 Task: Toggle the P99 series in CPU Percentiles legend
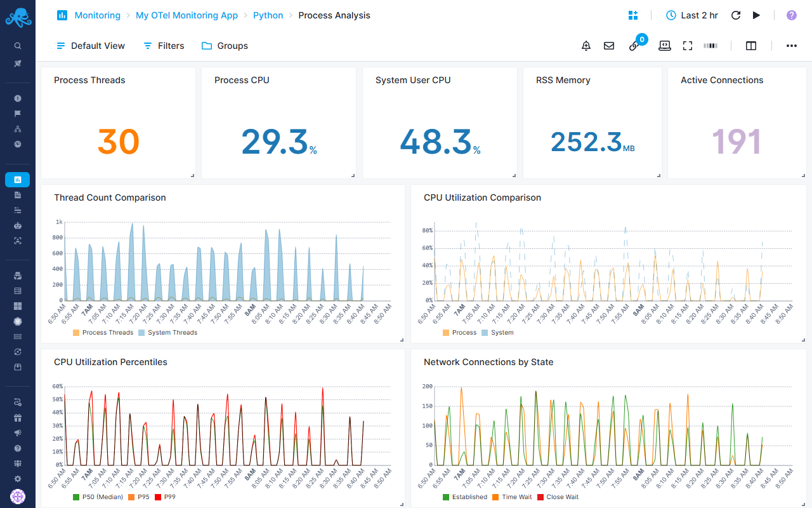click(x=166, y=497)
